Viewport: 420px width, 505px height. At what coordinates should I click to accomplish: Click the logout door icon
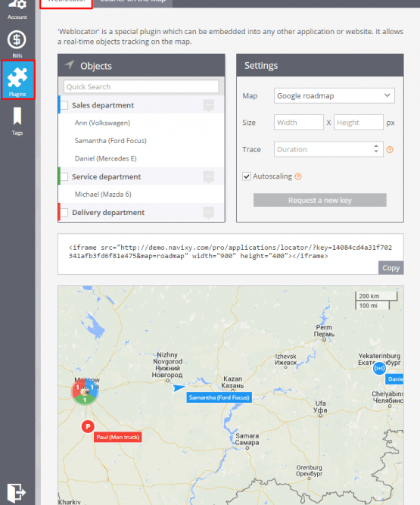(16, 492)
